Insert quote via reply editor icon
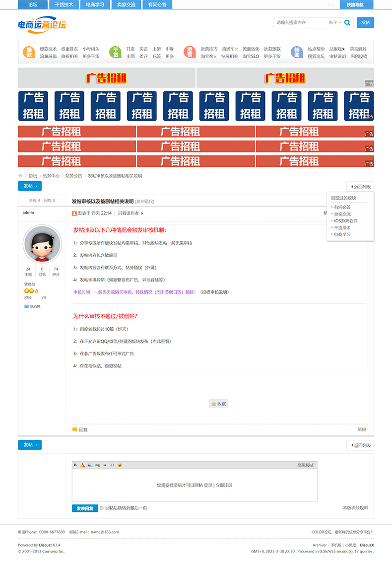Viewport: 392px width, 562px height. tap(105, 465)
